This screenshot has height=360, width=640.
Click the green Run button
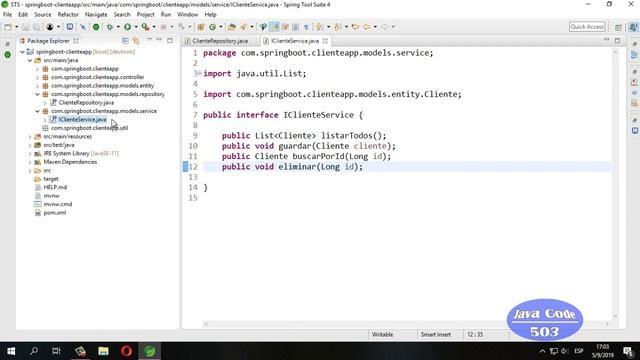point(128,27)
